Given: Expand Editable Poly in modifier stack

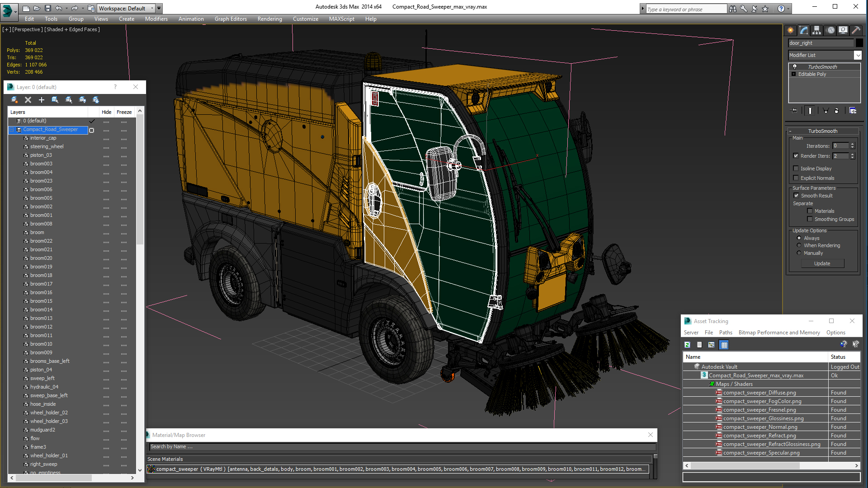Looking at the screenshot, I should [793, 74].
